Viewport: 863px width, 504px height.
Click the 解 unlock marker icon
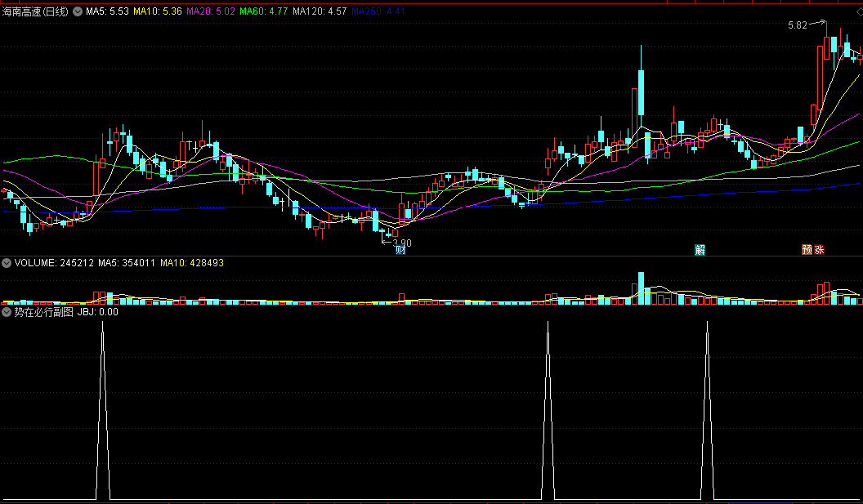(x=700, y=250)
